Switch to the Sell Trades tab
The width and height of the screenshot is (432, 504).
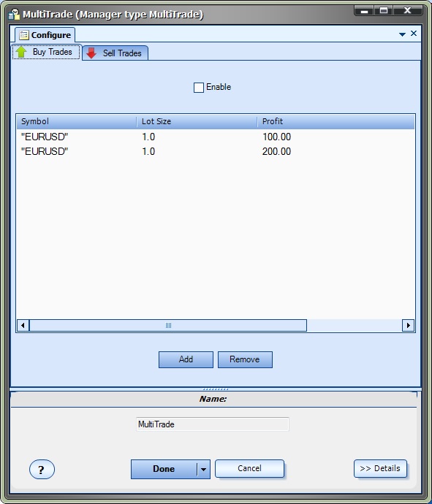pyautogui.click(x=115, y=53)
